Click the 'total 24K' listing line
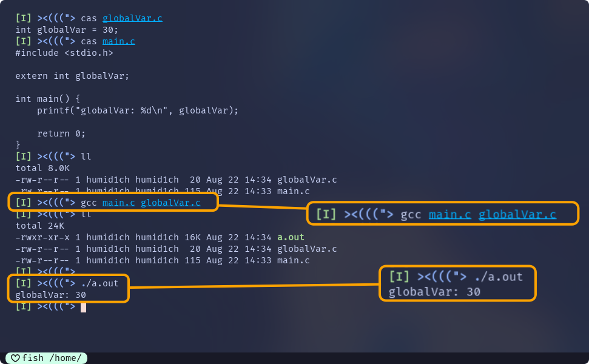 click(40, 226)
